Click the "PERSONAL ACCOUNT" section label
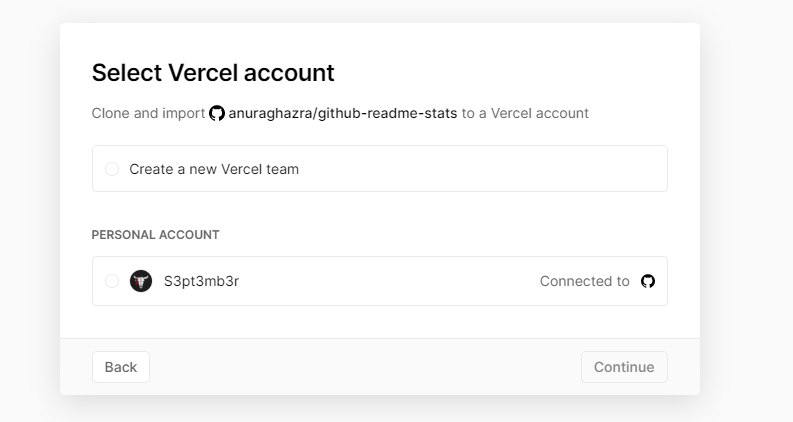 click(155, 235)
